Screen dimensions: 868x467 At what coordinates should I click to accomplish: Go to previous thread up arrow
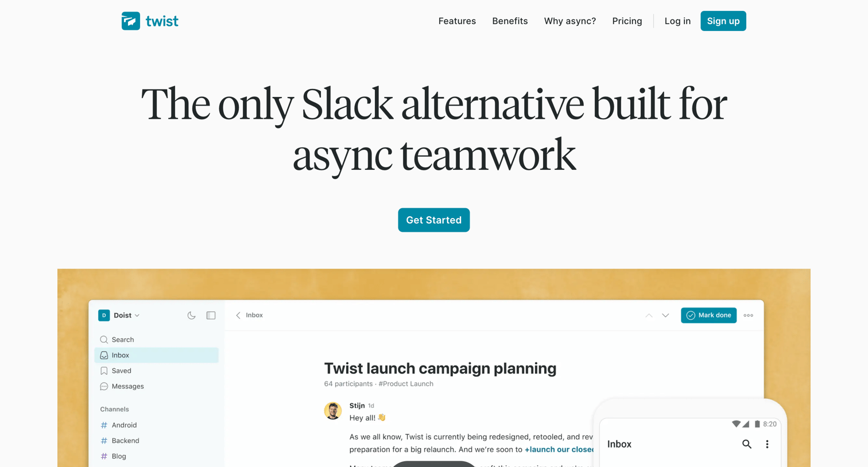tap(649, 316)
